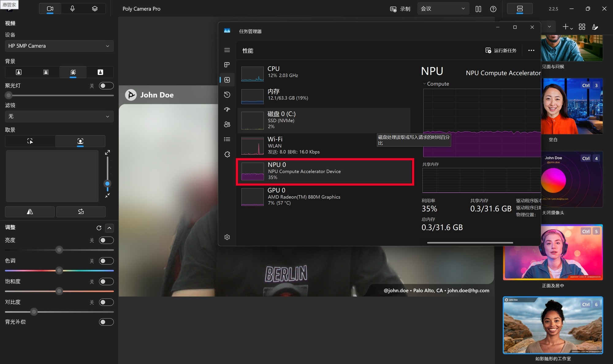The height and width of the screenshot is (364, 613).
Task: Collapse the 调整 section
Action: (x=109, y=228)
